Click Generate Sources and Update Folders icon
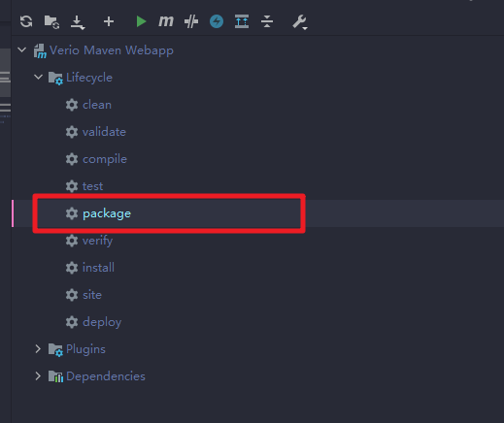 pos(51,21)
